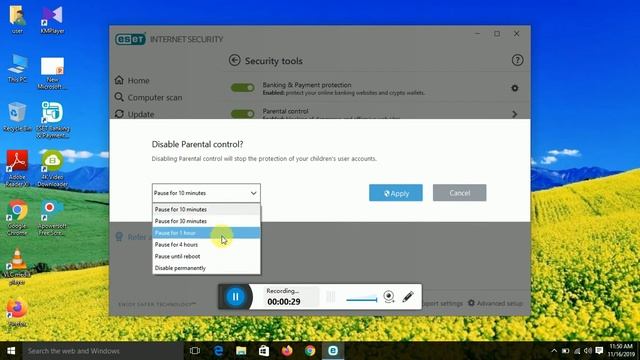Open Firefox desktop icon
The image size is (640, 360).
(x=17, y=313)
